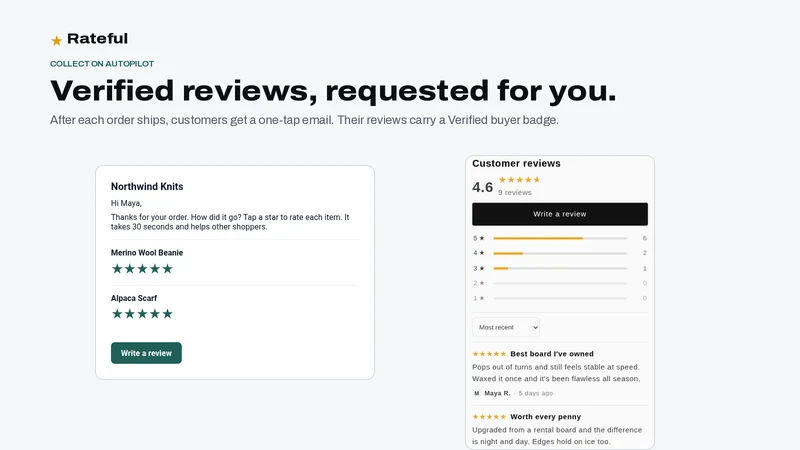Select fifth star for Alpaca Scarf
The image size is (800, 450).
(167, 314)
